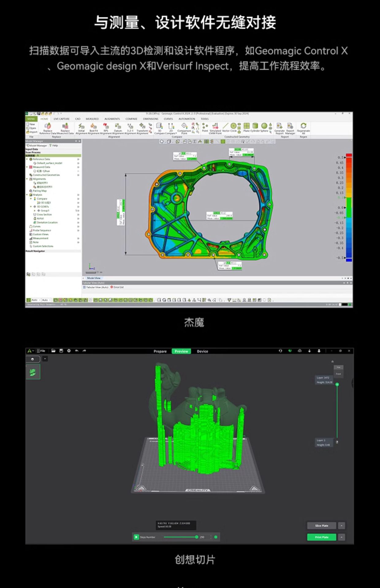Click the Replace Reference Data icon

(48, 126)
